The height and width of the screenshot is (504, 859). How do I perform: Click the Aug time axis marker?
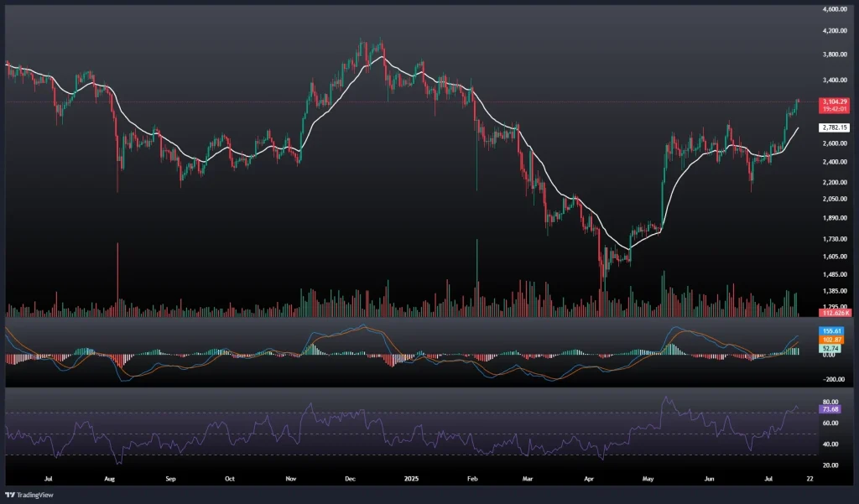(110, 481)
